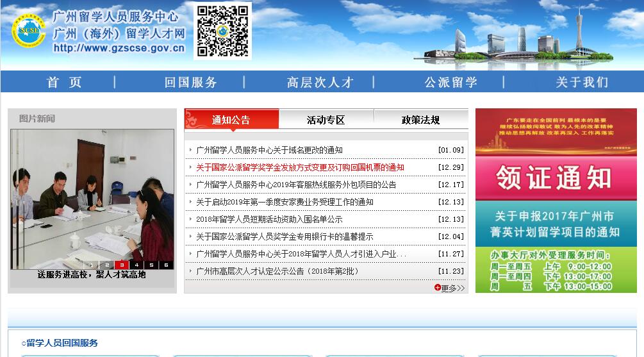Select the highlighted slide 3 indicator
Image resolution: width=644 pixels, height=357 pixels.
point(122,265)
